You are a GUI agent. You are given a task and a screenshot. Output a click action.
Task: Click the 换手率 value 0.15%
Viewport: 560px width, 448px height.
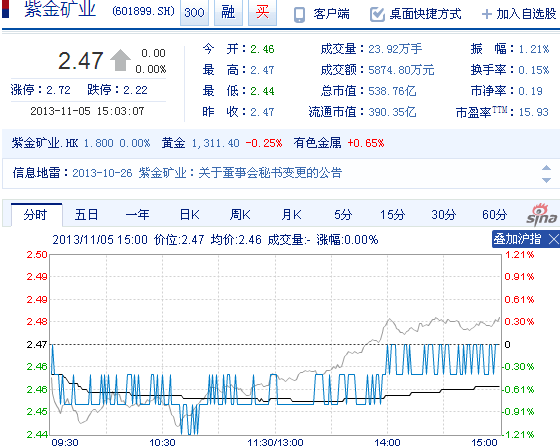click(534, 70)
